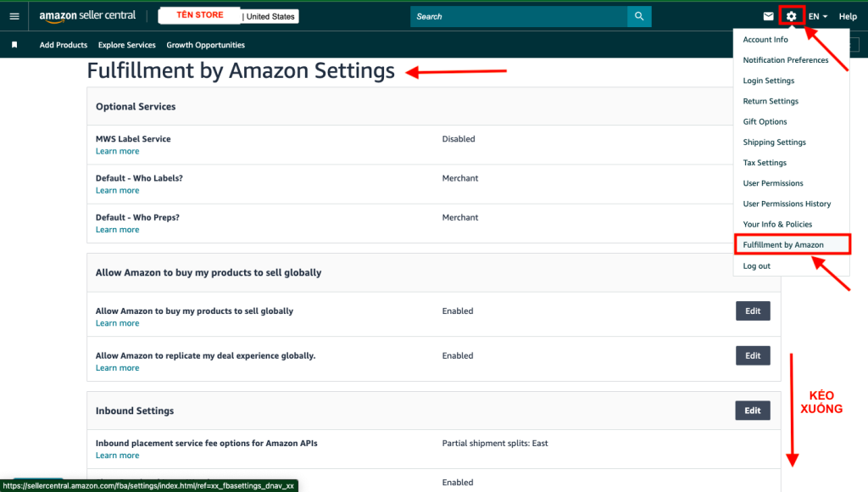The width and height of the screenshot is (868, 492).
Task: Change the Enabled inbound setting at the bottom
Action: click(x=458, y=482)
